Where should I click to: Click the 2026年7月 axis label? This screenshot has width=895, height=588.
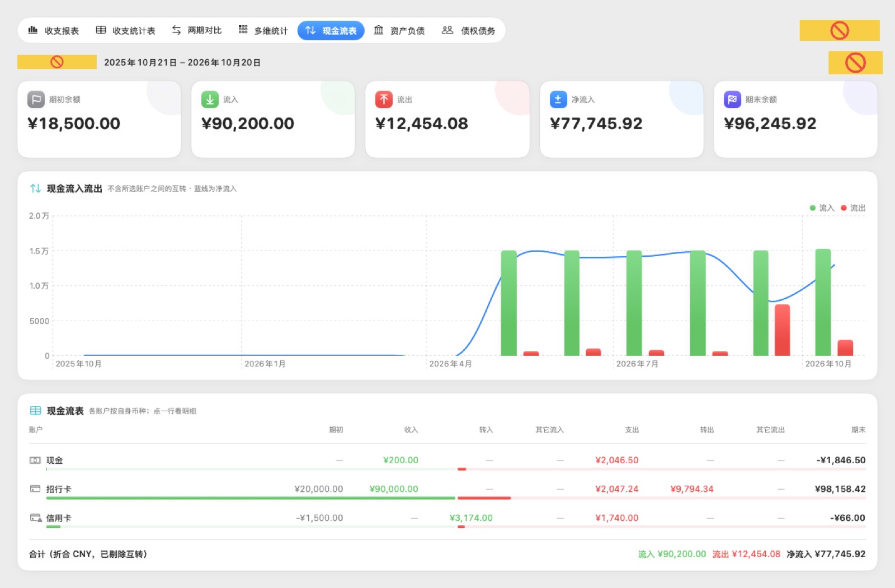[637, 364]
